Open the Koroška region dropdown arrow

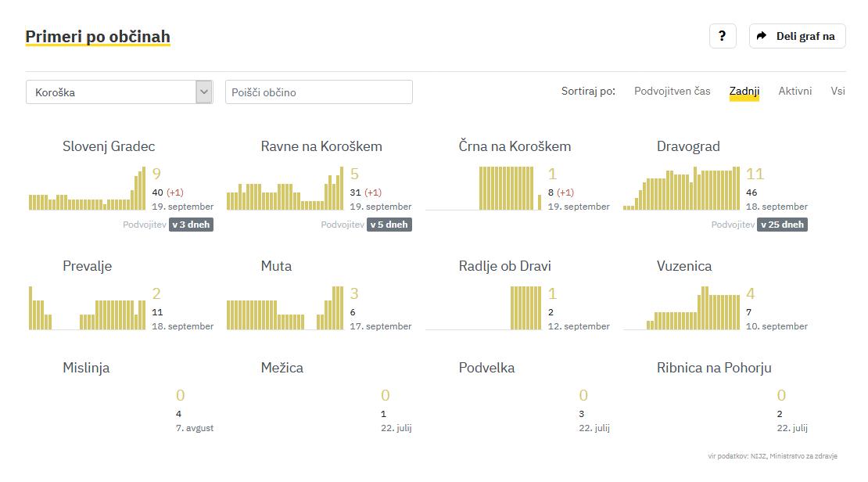tap(204, 92)
